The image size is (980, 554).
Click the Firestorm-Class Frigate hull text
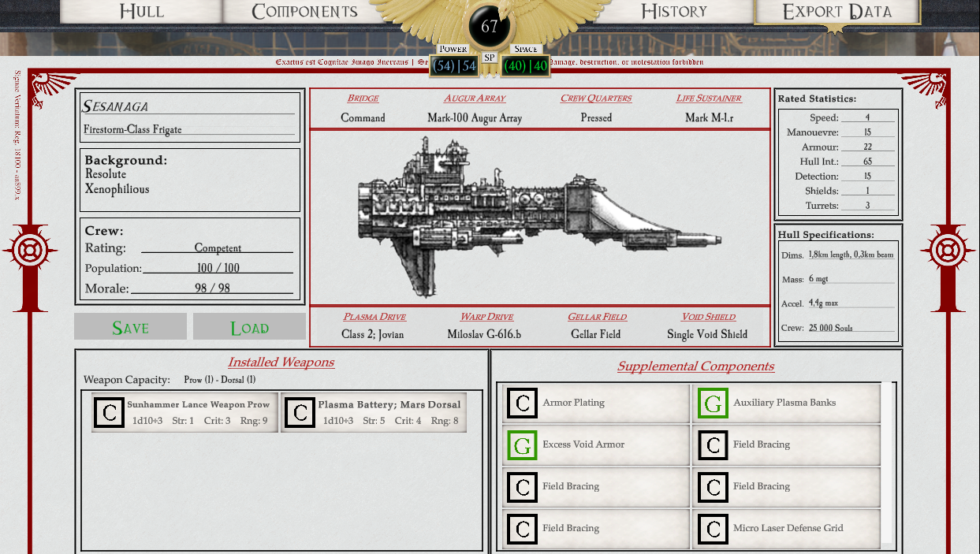[x=132, y=129]
